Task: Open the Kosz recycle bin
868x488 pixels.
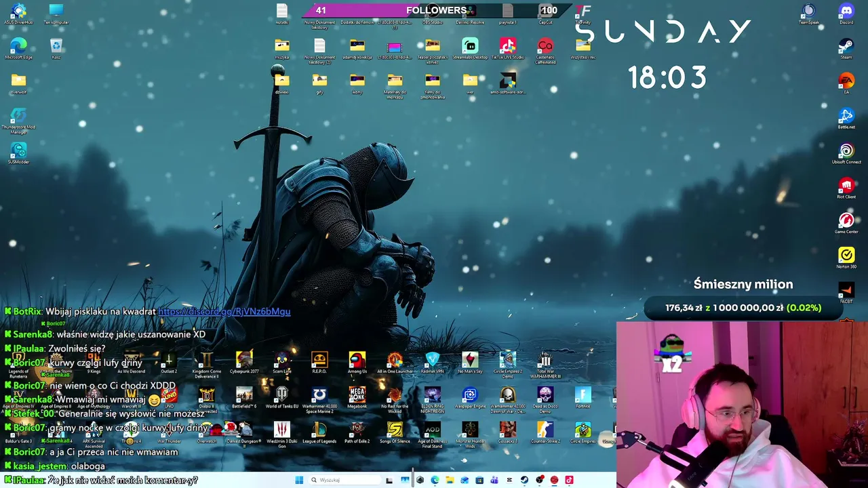Action: click(56, 48)
